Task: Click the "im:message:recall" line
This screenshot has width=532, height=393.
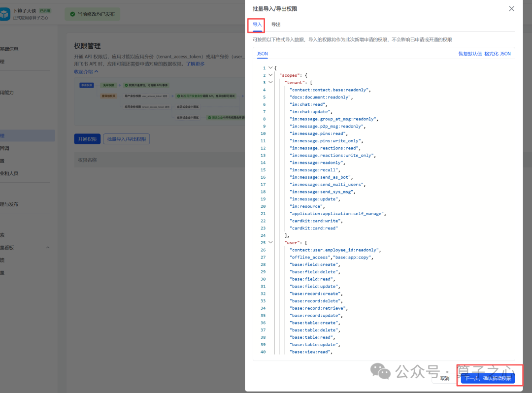Action: [x=314, y=170]
